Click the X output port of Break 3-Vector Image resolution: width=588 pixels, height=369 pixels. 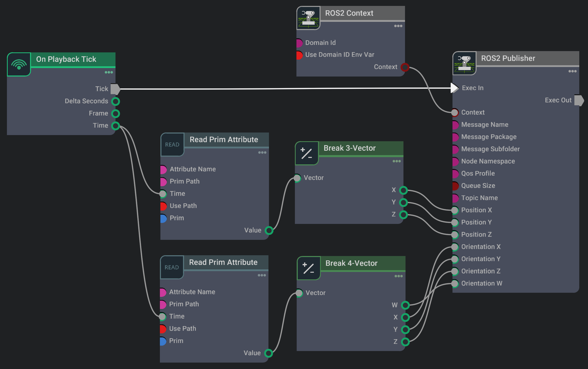coord(403,190)
